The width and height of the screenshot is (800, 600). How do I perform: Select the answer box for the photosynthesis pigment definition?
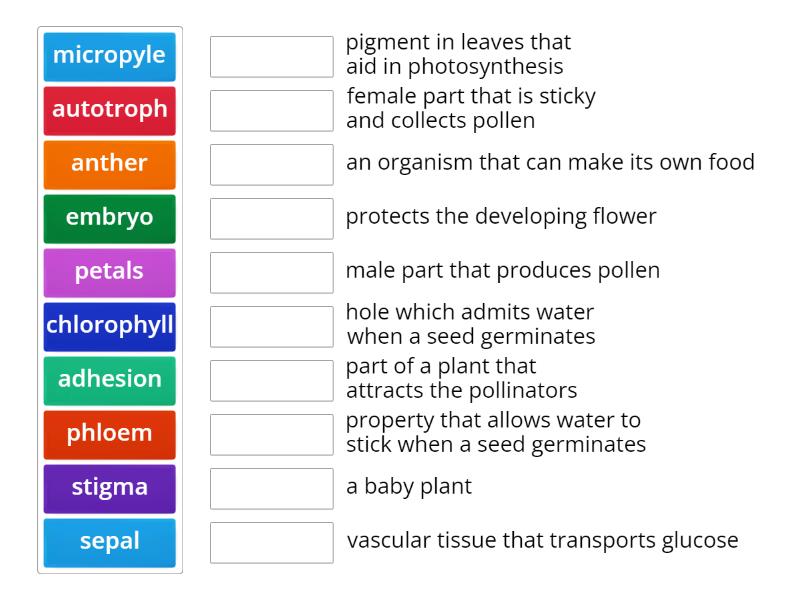pos(271,57)
